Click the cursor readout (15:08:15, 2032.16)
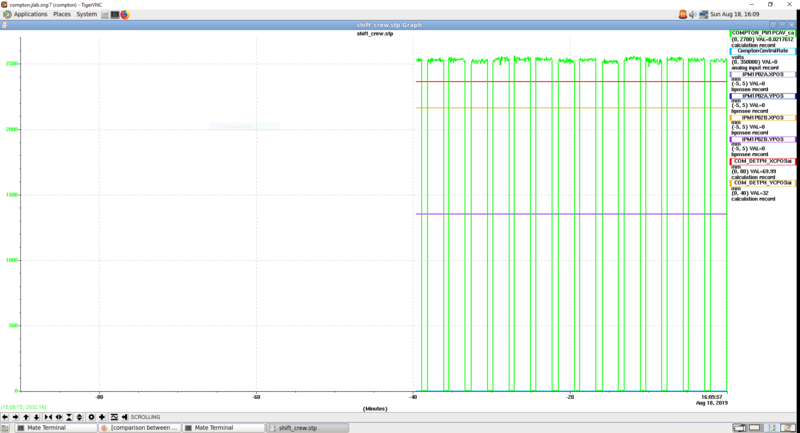The height and width of the screenshot is (433, 800). (23, 407)
